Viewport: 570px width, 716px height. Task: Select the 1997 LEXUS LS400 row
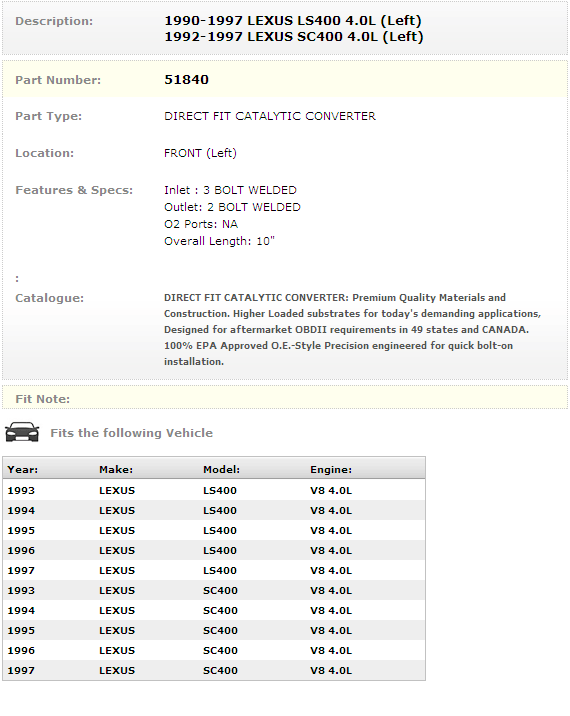(214, 570)
